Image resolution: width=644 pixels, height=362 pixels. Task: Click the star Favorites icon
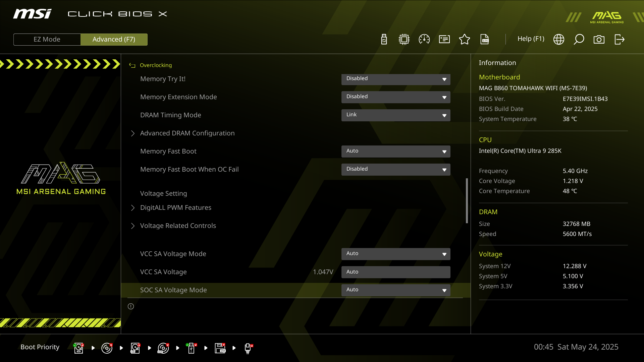(465, 39)
